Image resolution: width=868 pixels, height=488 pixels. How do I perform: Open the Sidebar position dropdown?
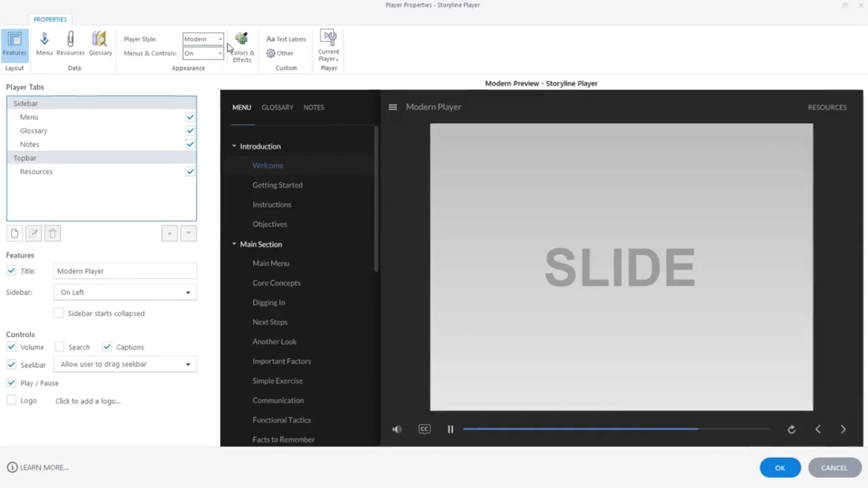click(125, 293)
